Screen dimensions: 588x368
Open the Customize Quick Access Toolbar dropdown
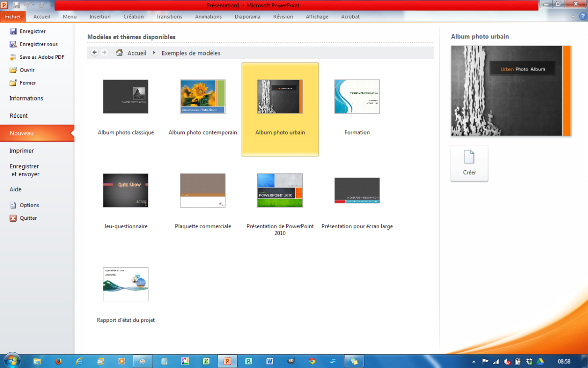(50, 5)
